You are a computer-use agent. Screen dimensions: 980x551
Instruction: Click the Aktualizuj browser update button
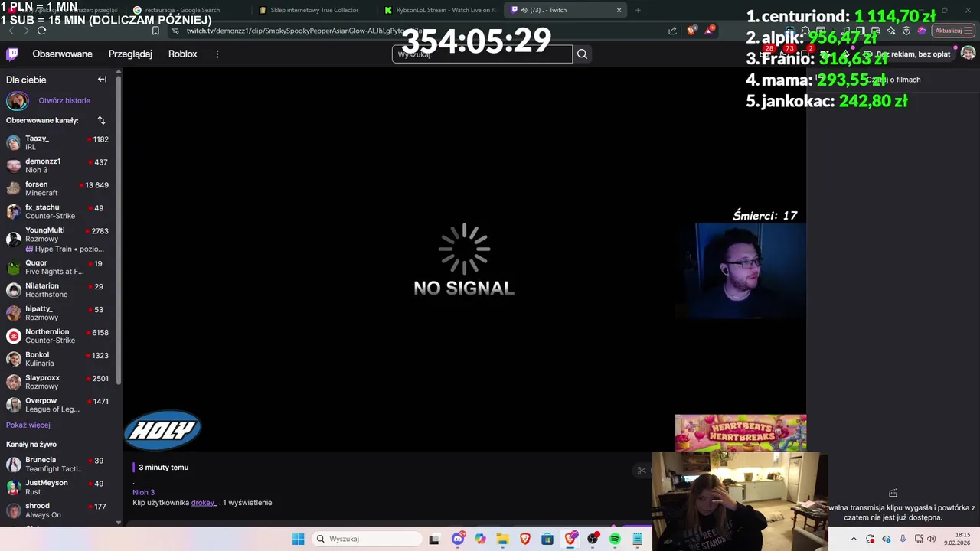953,31
